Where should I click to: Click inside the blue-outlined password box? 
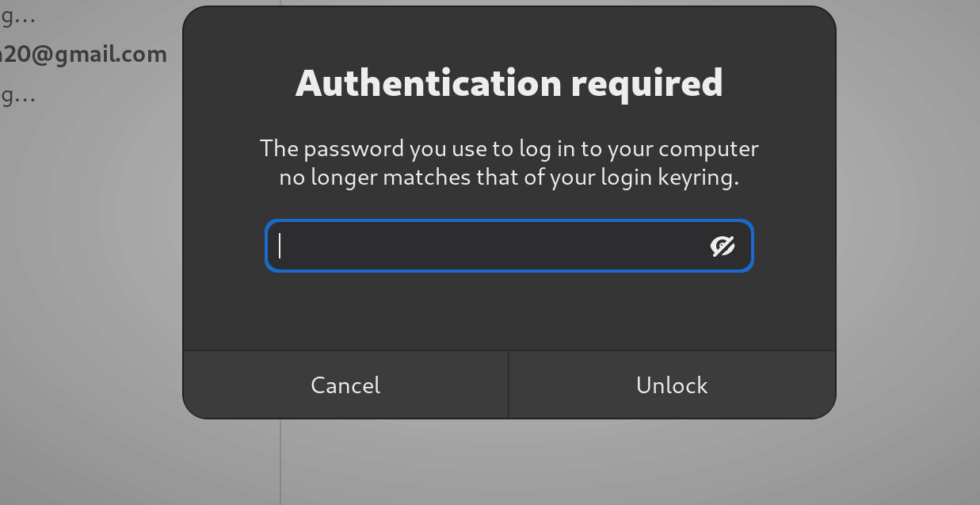click(x=475, y=247)
